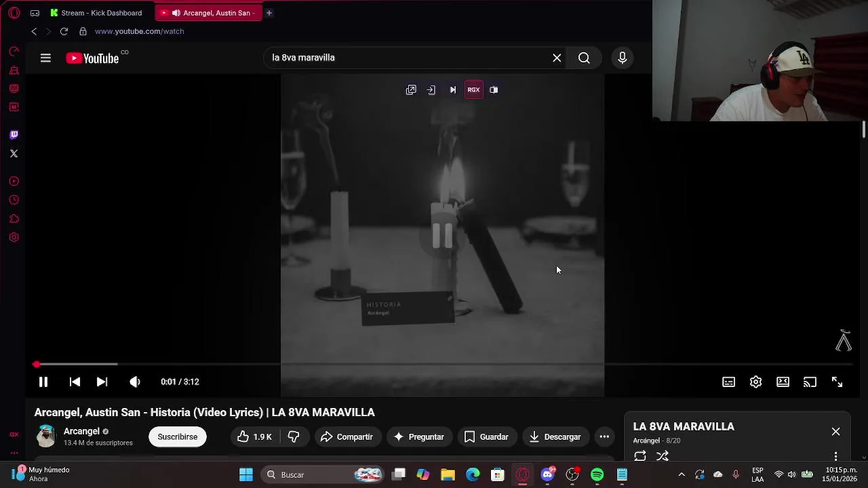
Task: Open browser Settings gear in the sidebar
Action: click(14, 237)
